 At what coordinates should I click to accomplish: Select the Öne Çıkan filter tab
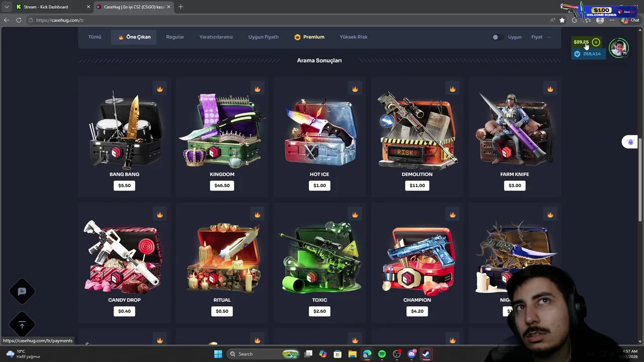click(x=134, y=37)
